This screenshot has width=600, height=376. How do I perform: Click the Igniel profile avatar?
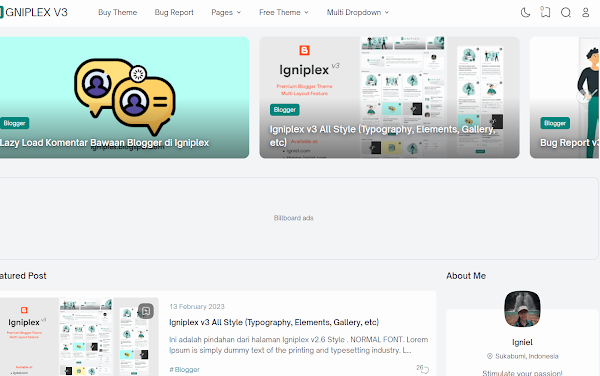(522, 309)
